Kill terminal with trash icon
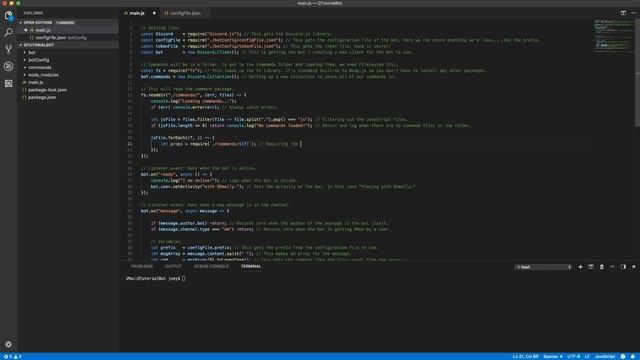 [x=602, y=267]
